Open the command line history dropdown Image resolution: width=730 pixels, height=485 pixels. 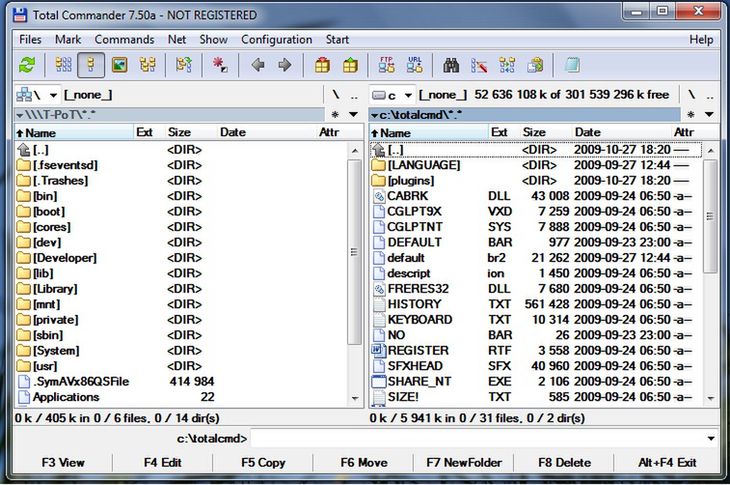point(711,438)
